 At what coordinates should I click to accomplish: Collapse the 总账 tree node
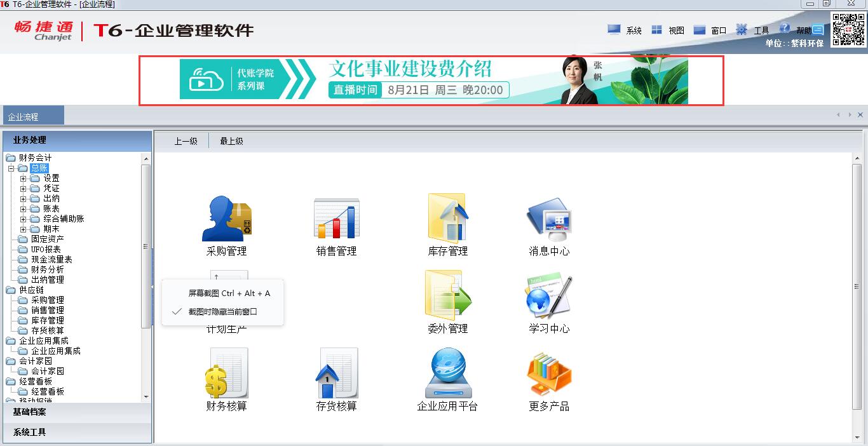coord(11,168)
